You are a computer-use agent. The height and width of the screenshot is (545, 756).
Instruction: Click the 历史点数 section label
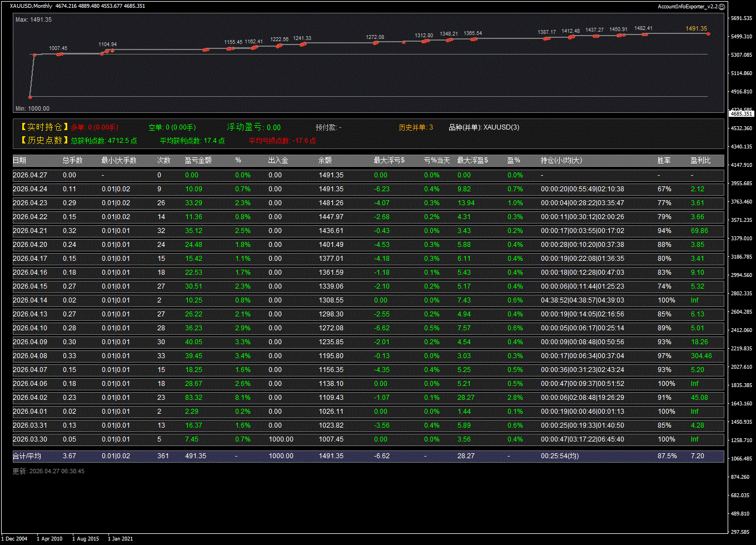point(44,141)
